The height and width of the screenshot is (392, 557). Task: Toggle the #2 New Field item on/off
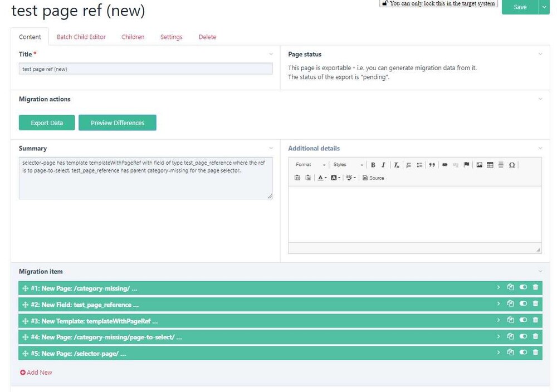523,304
